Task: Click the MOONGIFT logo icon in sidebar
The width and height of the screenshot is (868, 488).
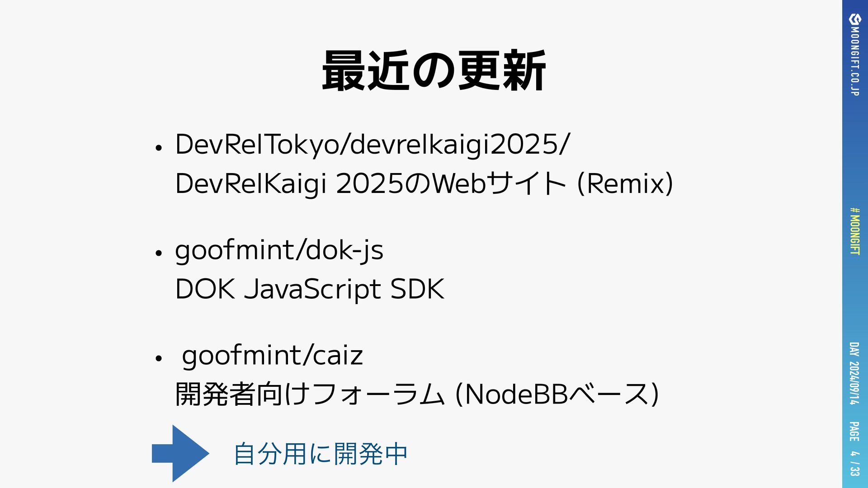Action: (854, 19)
